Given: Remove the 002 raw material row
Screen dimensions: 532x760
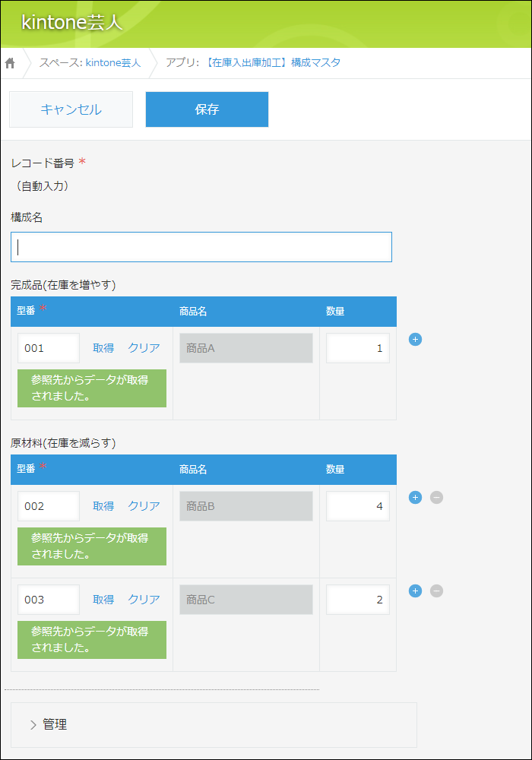Looking at the screenshot, I should tap(436, 497).
